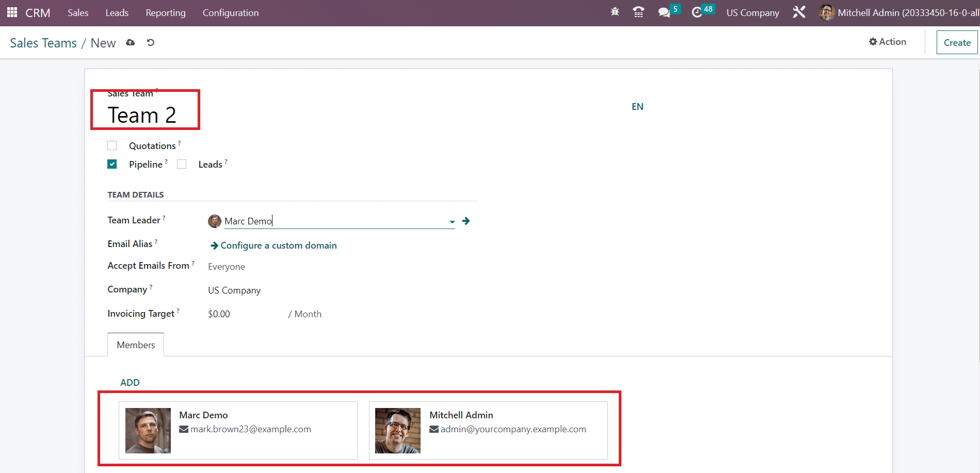Open the VoIP phone icon

pyautogui.click(x=638, y=12)
